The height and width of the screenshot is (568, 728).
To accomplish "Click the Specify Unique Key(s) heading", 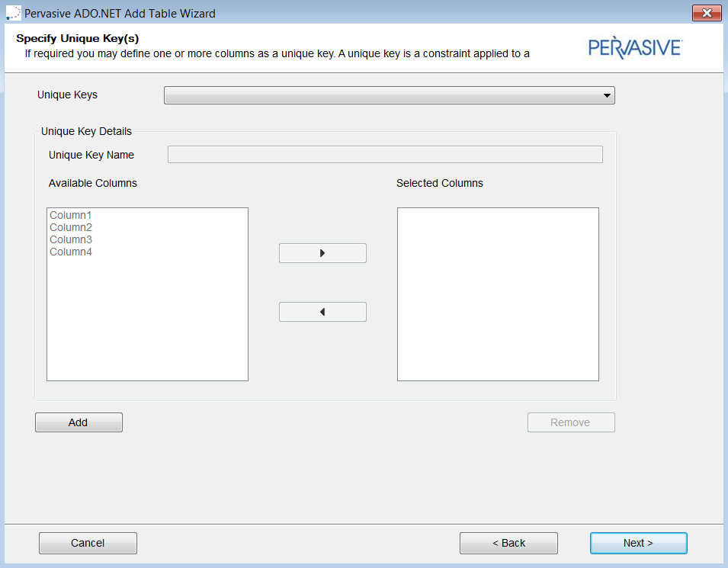I will [x=77, y=38].
